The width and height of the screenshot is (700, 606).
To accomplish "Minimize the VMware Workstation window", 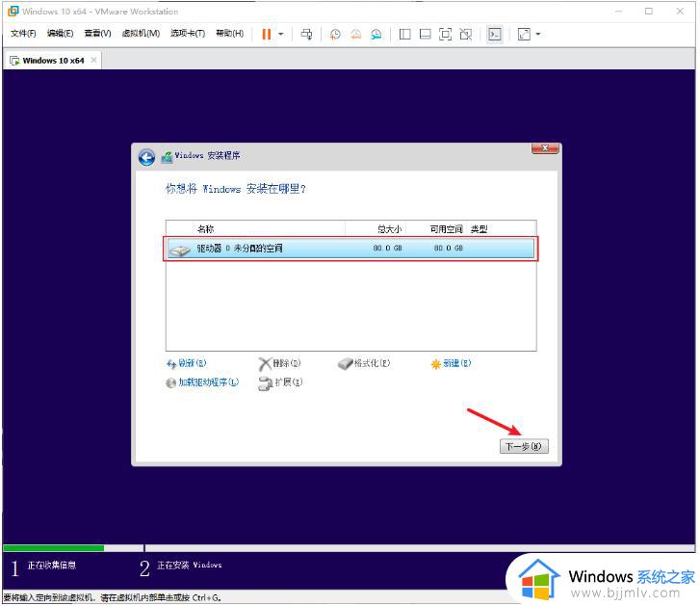I will click(618, 12).
